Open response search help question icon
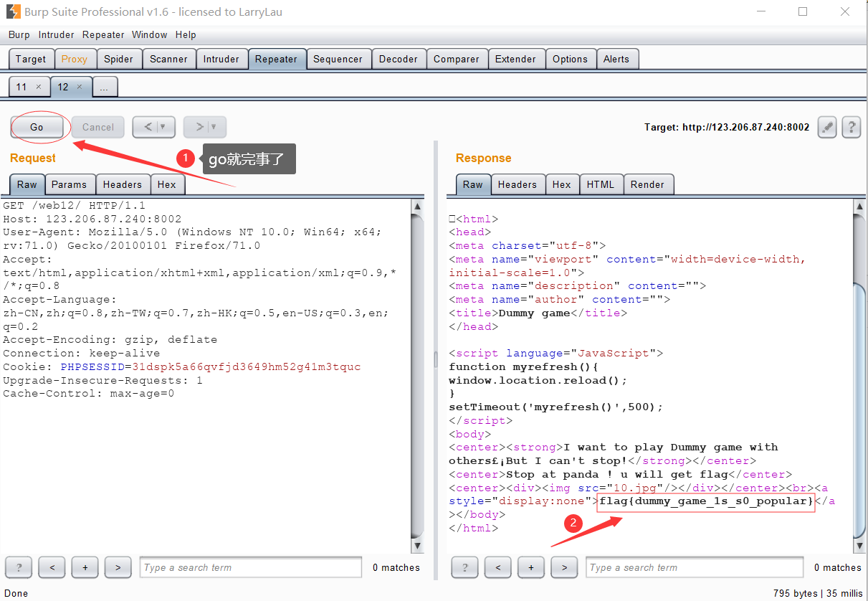 tap(464, 567)
